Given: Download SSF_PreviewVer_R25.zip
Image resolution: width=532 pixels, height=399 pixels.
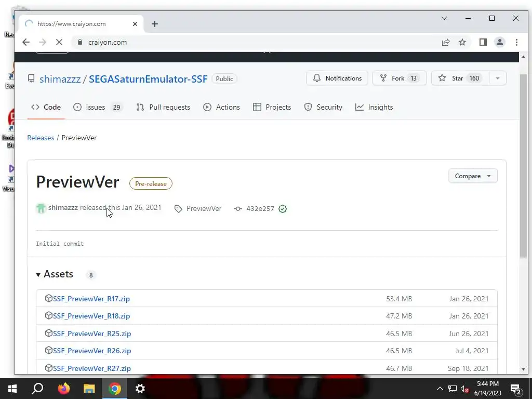Looking at the screenshot, I should (92, 334).
